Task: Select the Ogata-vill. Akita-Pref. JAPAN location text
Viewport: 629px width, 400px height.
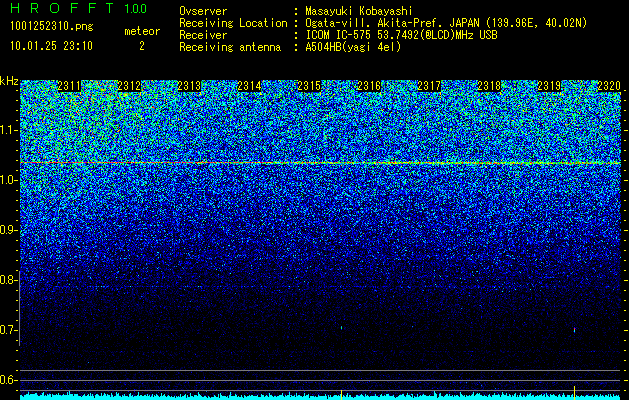Action: click(446, 23)
